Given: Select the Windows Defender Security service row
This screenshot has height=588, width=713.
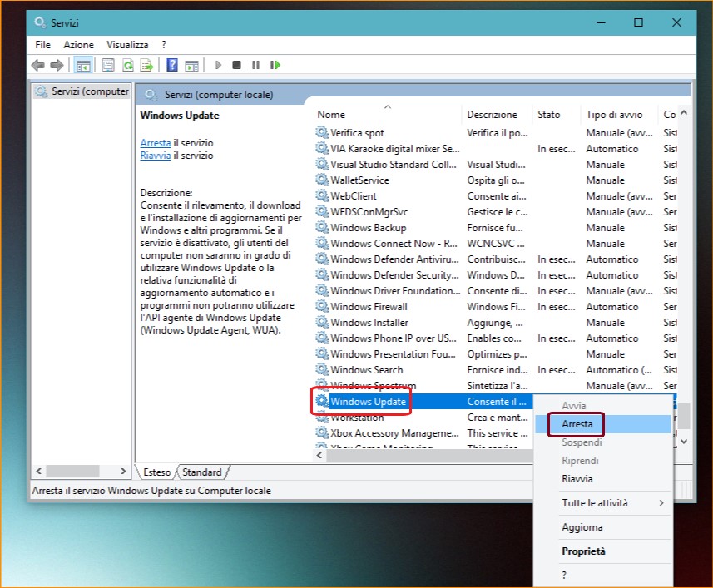Looking at the screenshot, I should (496, 275).
